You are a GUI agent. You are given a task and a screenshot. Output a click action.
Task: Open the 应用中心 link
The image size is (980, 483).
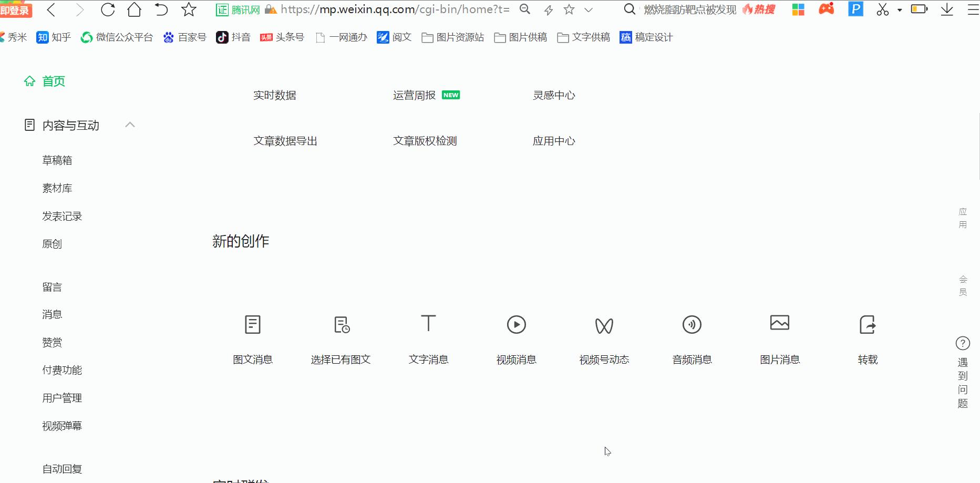(553, 140)
